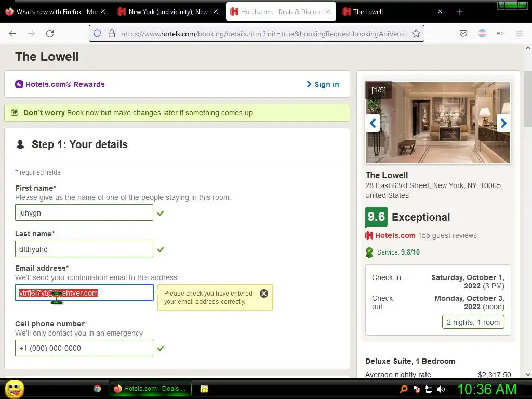Reload the current page
Viewport: 532px width, 399px height.
[x=50, y=34]
